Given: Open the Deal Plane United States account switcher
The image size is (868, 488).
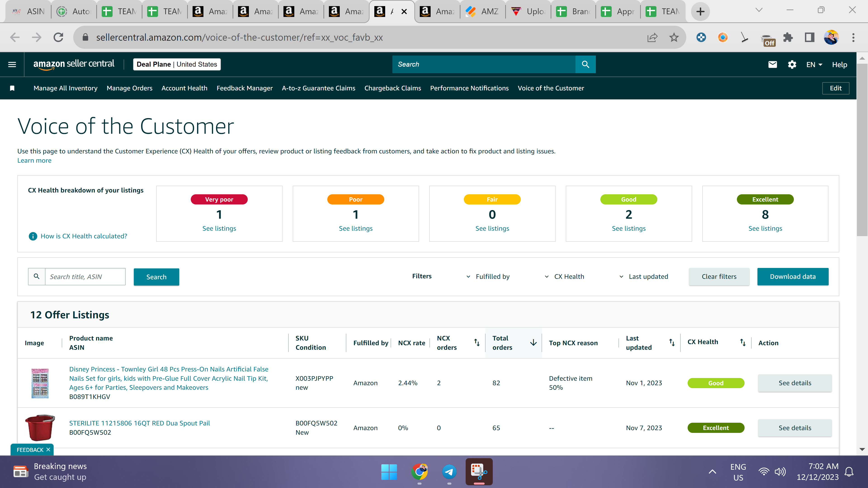Looking at the screenshot, I should [177, 64].
